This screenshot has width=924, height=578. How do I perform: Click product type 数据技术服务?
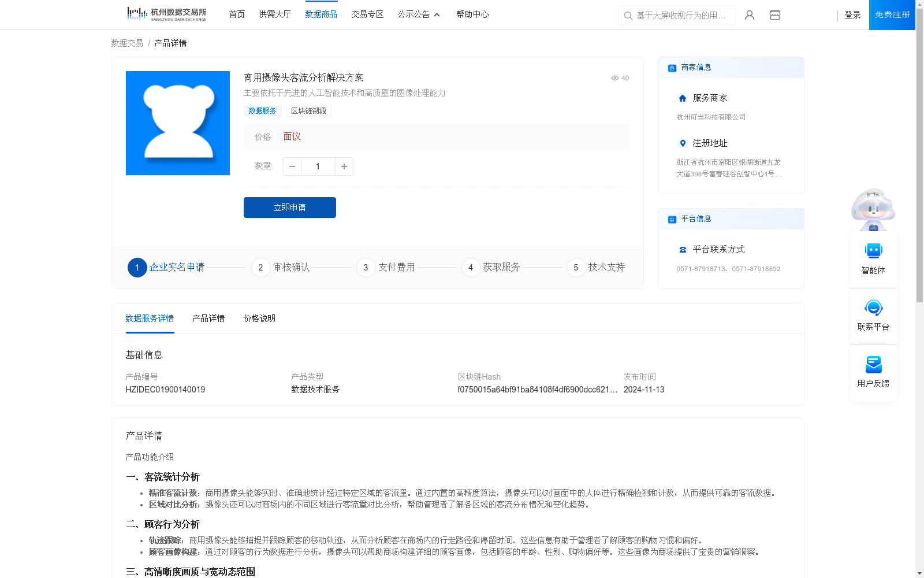(315, 390)
